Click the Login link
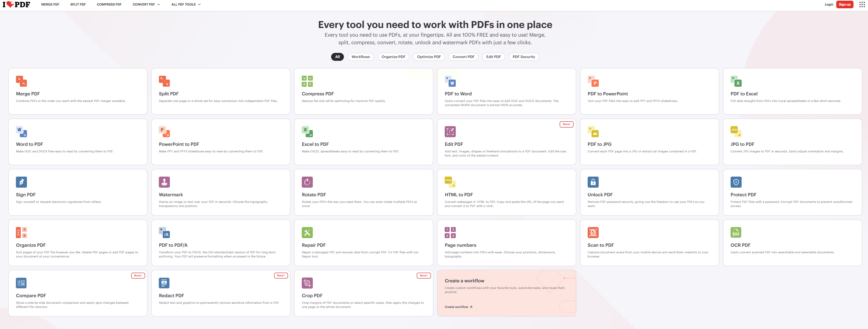This screenshot has width=868, height=329. pyautogui.click(x=829, y=4)
